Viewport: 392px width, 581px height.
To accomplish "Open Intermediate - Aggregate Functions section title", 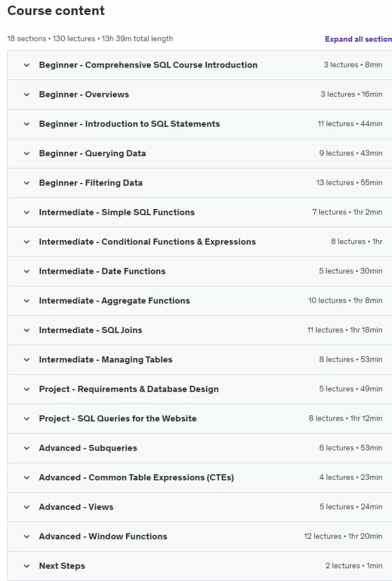I will point(115,300).
